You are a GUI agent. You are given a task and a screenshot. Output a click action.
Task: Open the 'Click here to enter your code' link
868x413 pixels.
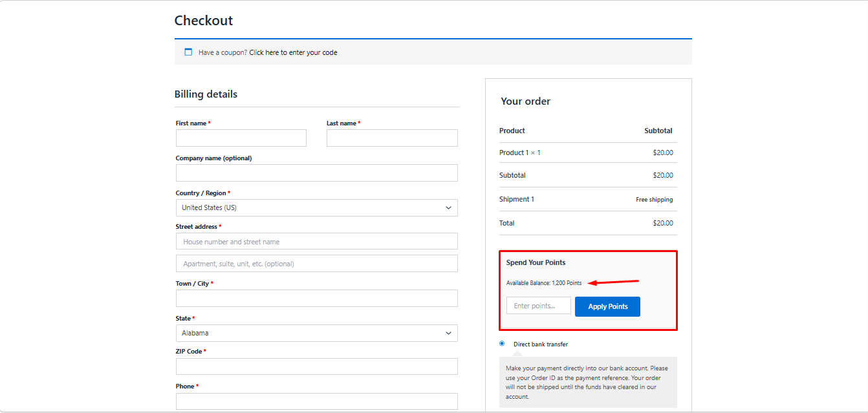coord(293,52)
